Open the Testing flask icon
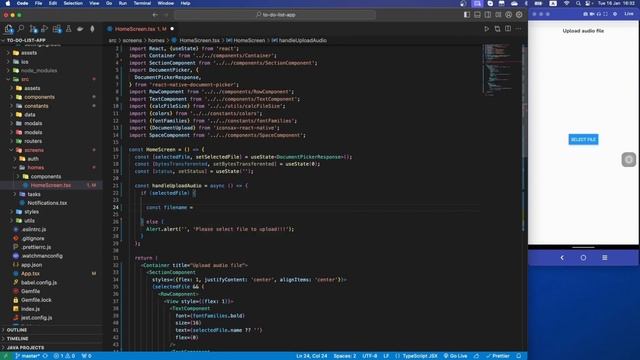This screenshot has height=360, width=640. coord(69,29)
